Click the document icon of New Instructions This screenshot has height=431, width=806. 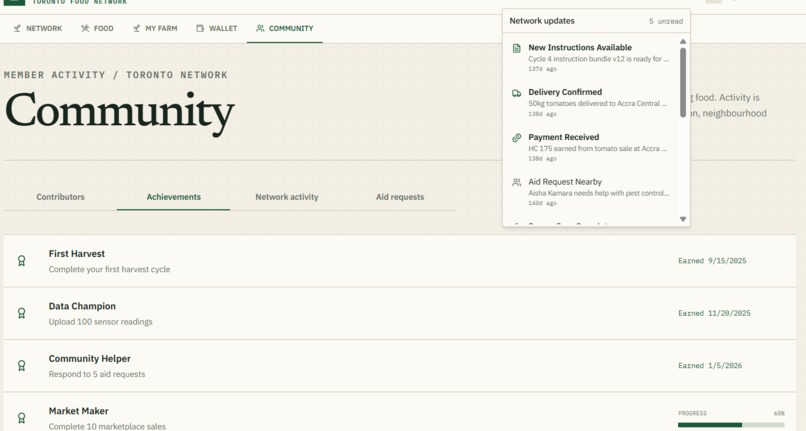coord(517,48)
